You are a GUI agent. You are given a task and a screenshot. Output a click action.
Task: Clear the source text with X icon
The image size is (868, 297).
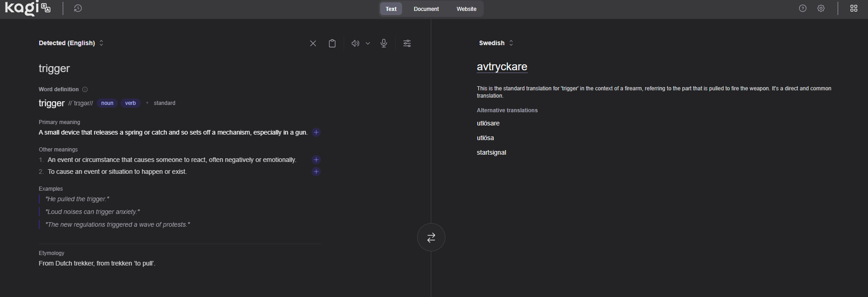point(313,43)
